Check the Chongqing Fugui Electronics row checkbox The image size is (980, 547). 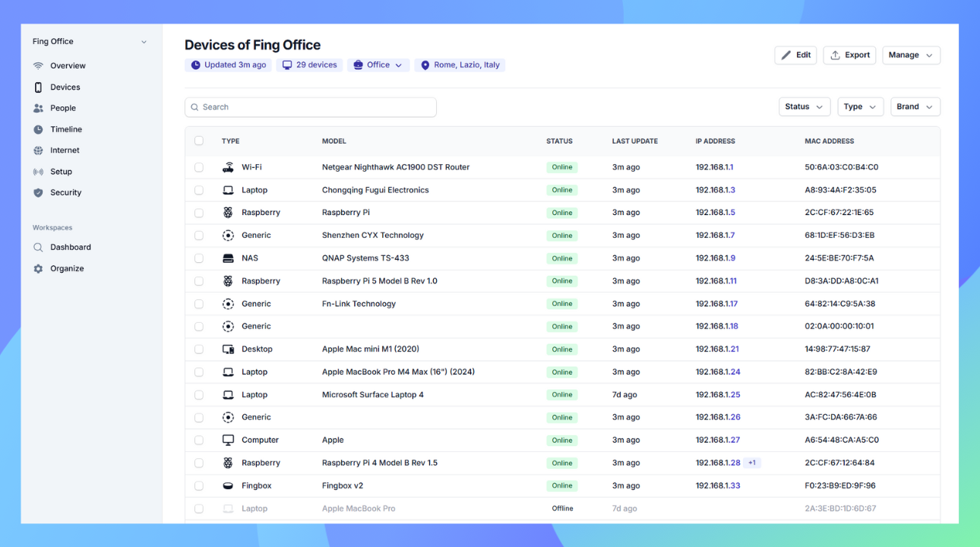pyautogui.click(x=199, y=190)
